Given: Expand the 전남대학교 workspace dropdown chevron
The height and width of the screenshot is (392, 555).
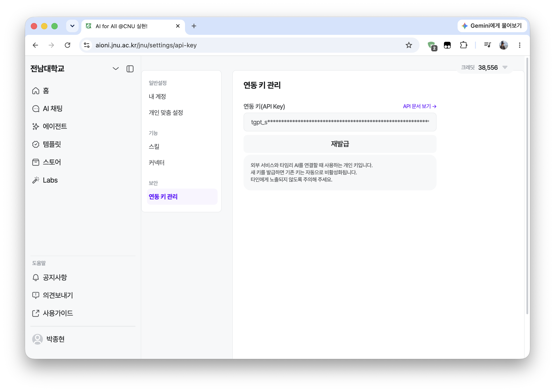Looking at the screenshot, I should (116, 69).
